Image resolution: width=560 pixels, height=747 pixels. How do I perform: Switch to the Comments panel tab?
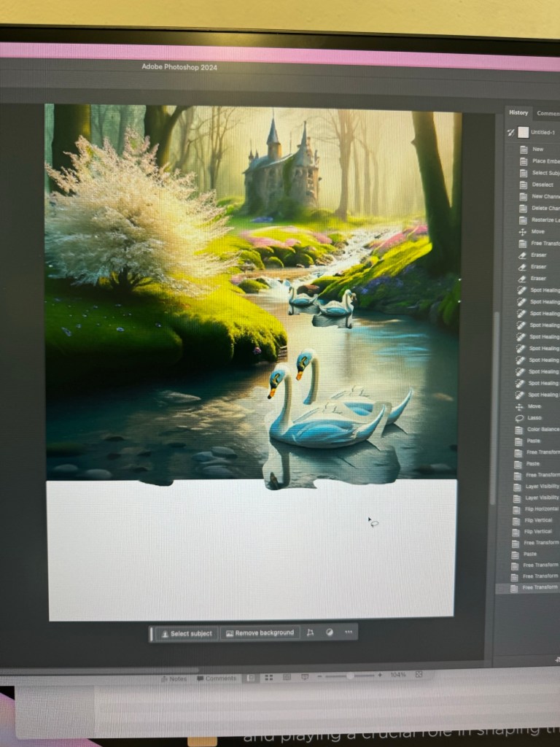547,114
